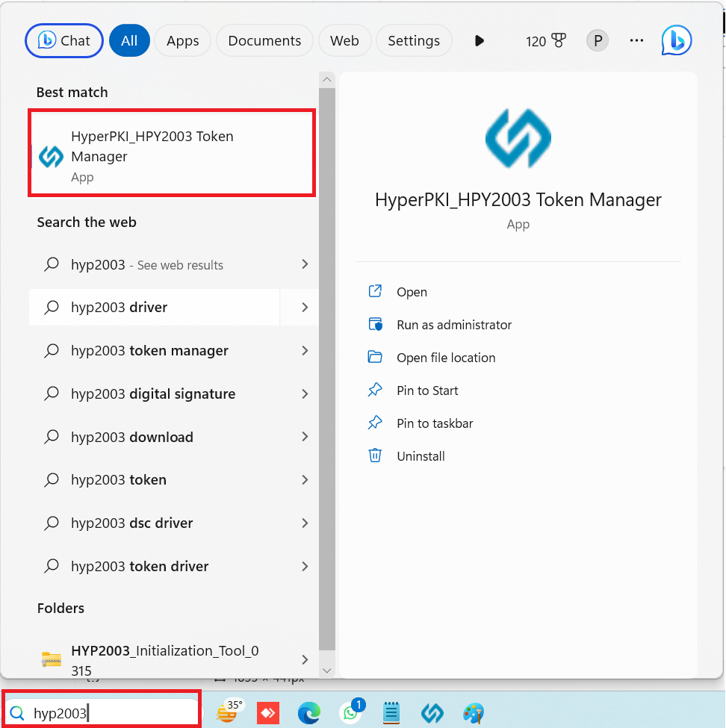The height and width of the screenshot is (728, 726).
Task: Select the hyp2003 token driver suggestion
Action: coord(155,567)
